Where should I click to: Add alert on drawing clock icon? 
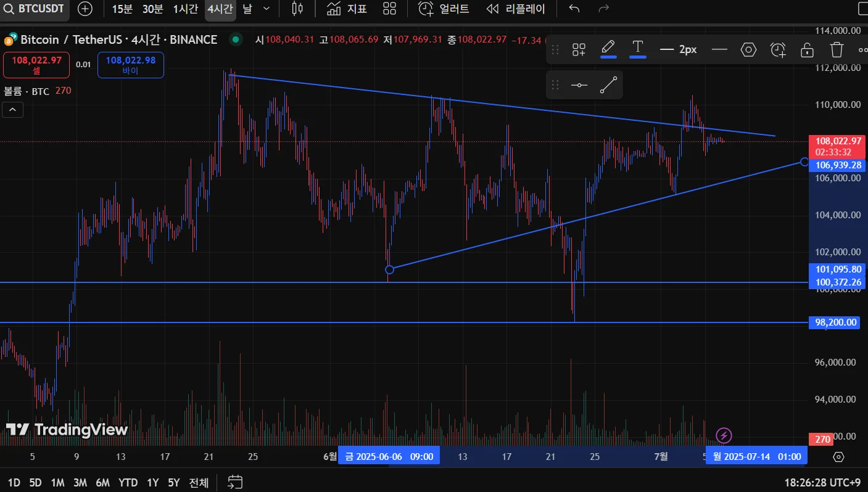779,49
